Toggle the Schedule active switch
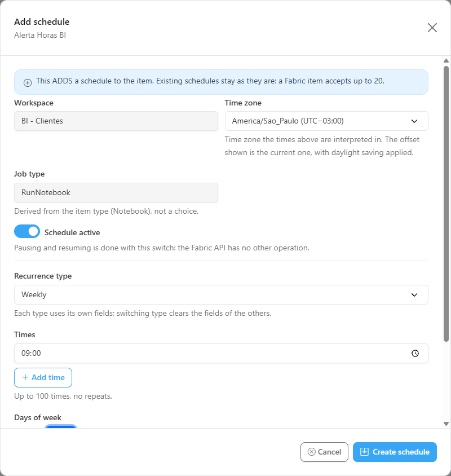Screen dimensions: 451x476 click(x=27, y=232)
